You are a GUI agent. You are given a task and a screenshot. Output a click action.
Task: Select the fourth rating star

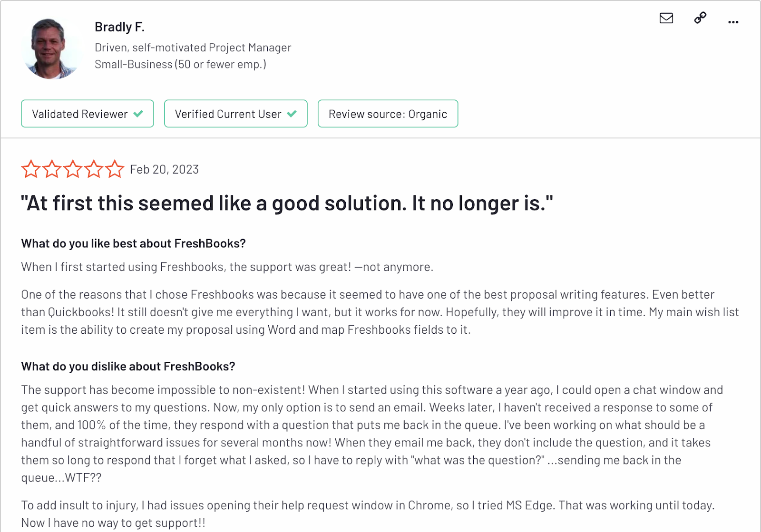[x=94, y=169]
